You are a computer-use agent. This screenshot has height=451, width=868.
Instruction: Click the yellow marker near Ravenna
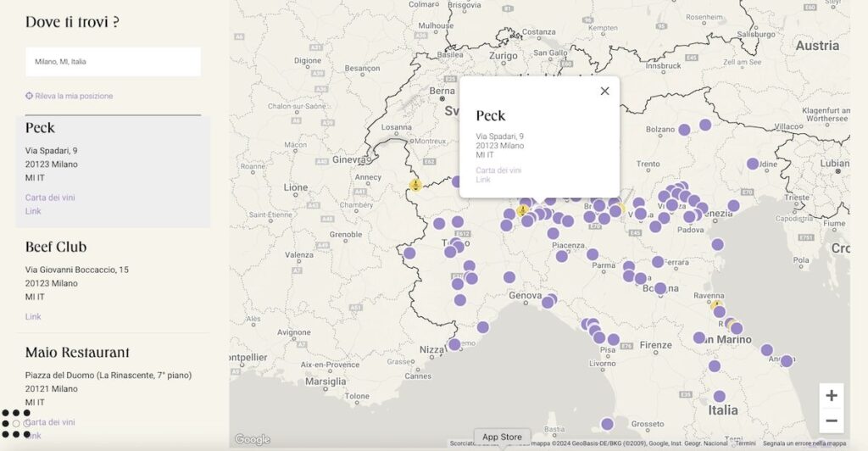coord(716,305)
